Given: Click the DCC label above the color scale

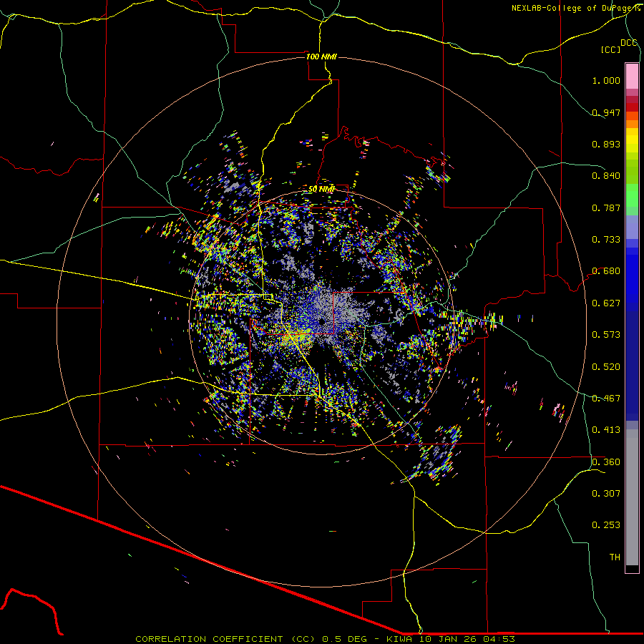Looking at the screenshot, I should tap(629, 43).
